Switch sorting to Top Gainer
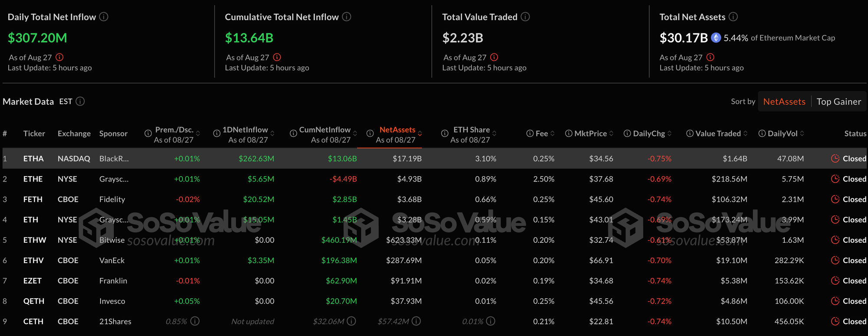This screenshot has height=336, width=868. point(838,101)
